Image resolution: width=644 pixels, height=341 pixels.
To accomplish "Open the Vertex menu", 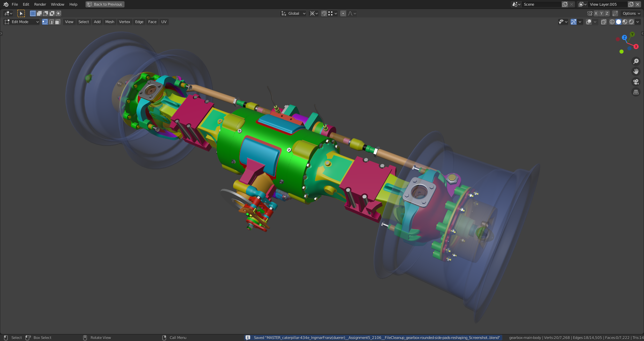I will click(124, 22).
